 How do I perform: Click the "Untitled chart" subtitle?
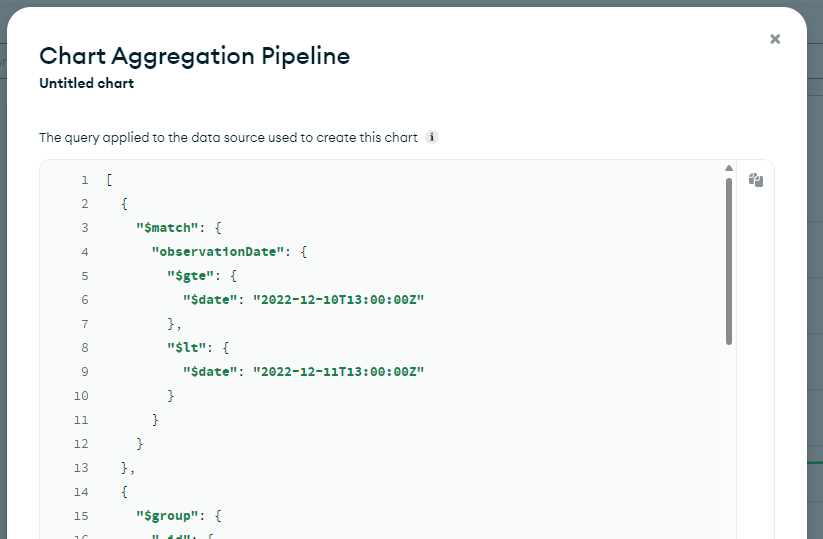[x=86, y=84]
